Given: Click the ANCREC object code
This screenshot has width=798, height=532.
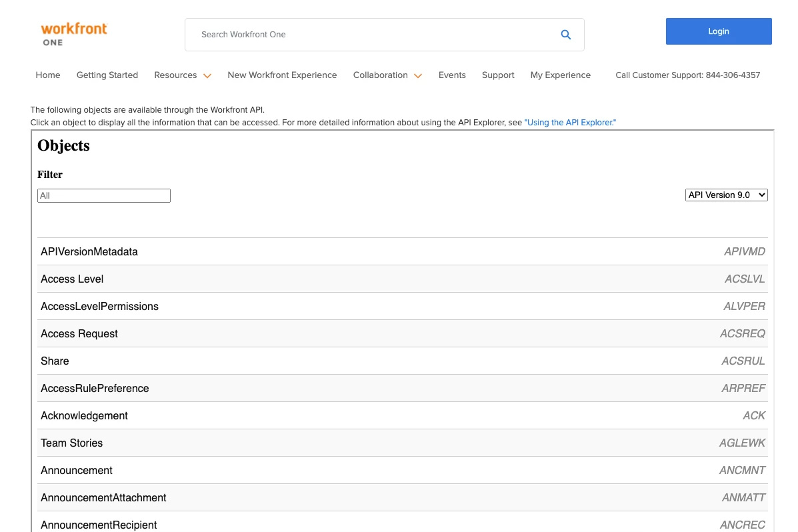Looking at the screenshot, I should coord(743,525).
